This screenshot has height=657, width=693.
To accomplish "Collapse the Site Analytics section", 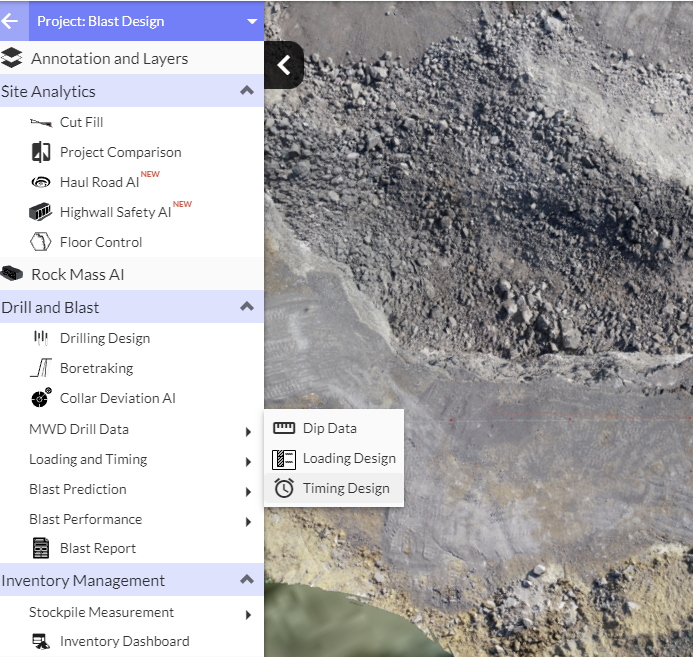I will point(246,91).
